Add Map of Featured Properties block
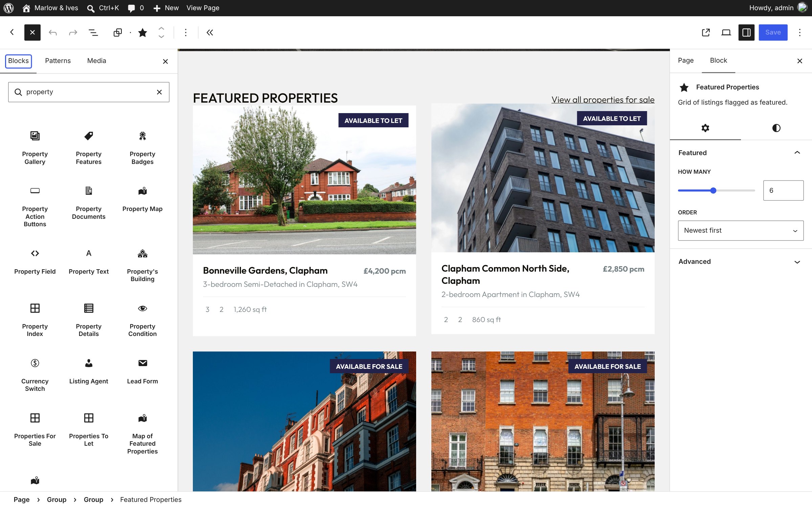The width and height of the screenshot is (812, 508). [142, 433]
